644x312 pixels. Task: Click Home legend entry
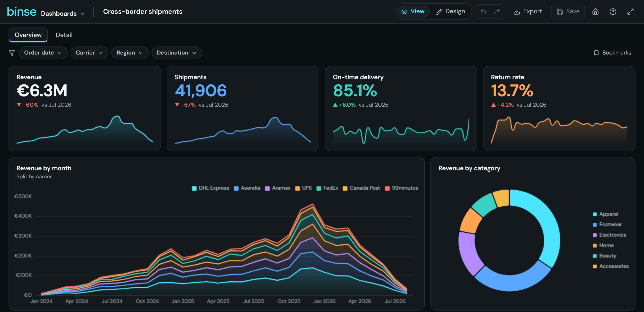(603, 245)
